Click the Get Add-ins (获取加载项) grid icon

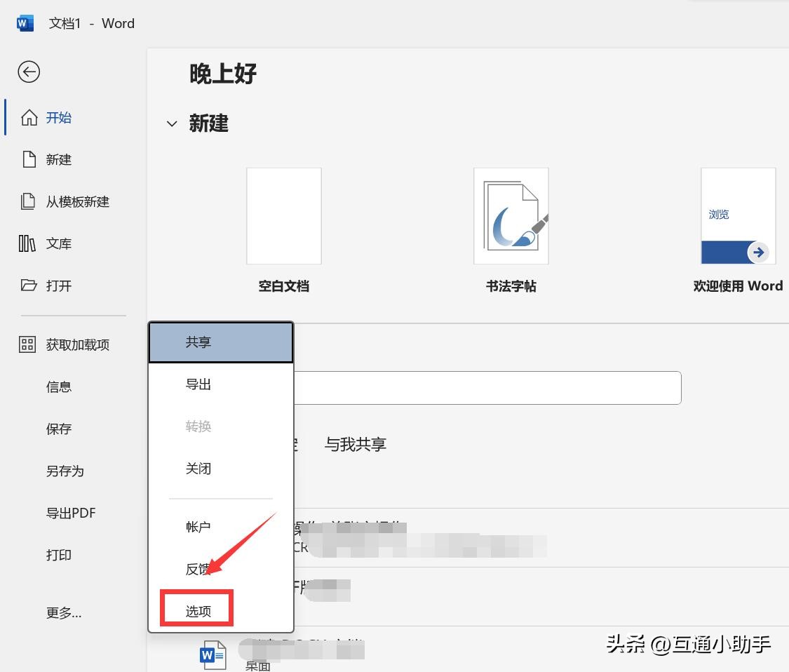(x=27, y=344)
